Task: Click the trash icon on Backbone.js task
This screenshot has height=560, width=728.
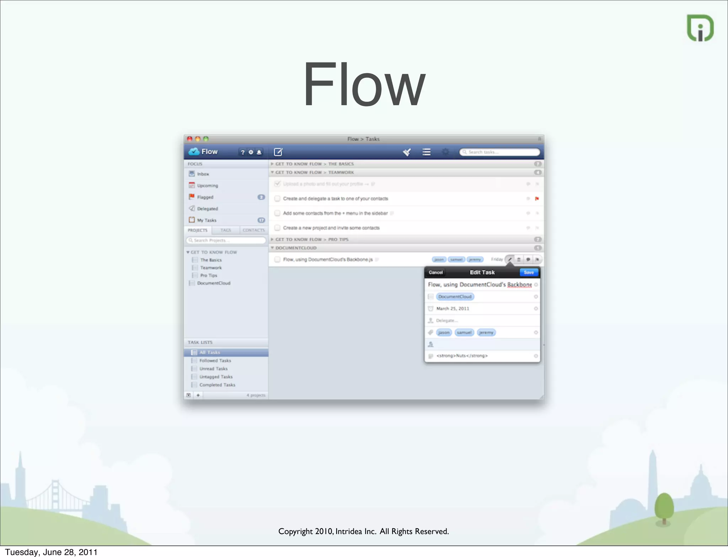Action: (x=519, y=259)
